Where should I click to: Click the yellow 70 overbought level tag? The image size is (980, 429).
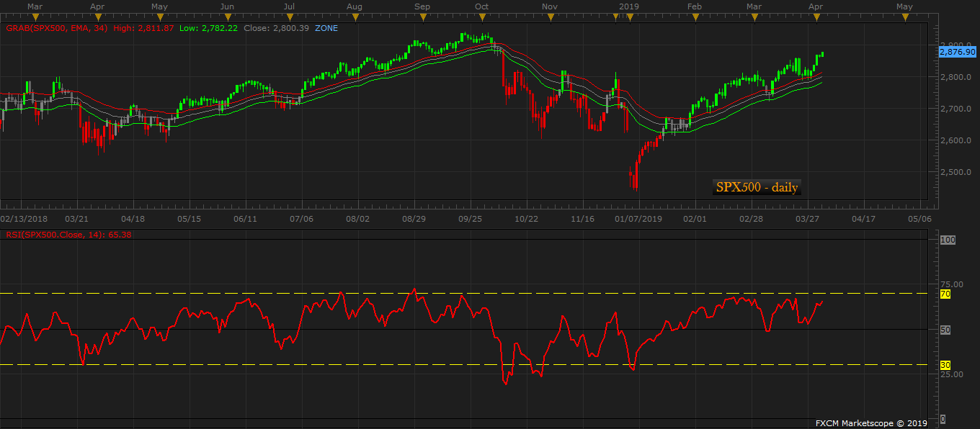click(945, 294)
